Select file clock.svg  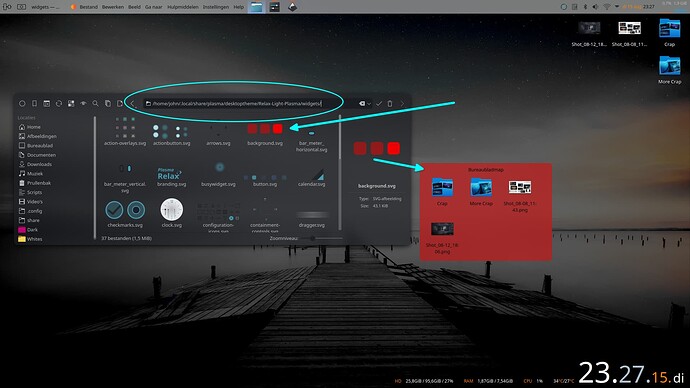[x=172, y=213]
